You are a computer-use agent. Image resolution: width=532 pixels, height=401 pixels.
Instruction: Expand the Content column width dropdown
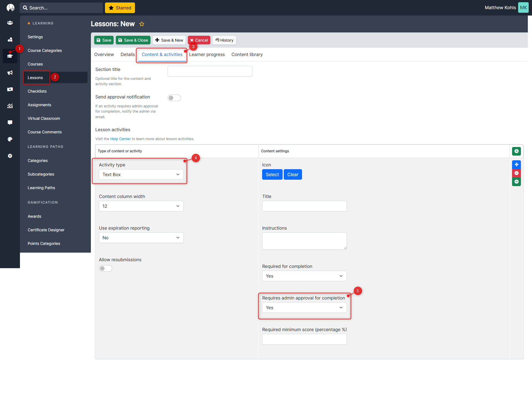[x=141, y=206]
